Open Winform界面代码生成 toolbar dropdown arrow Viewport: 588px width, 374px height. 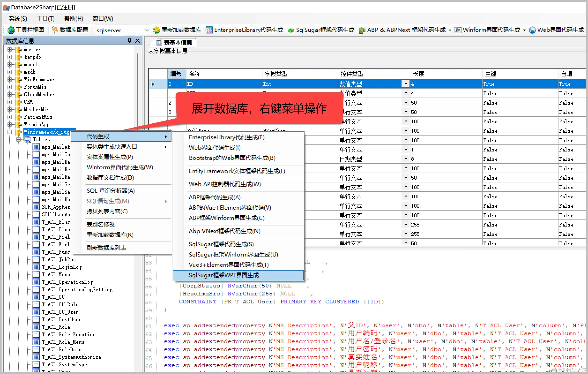tap(524, 30)
